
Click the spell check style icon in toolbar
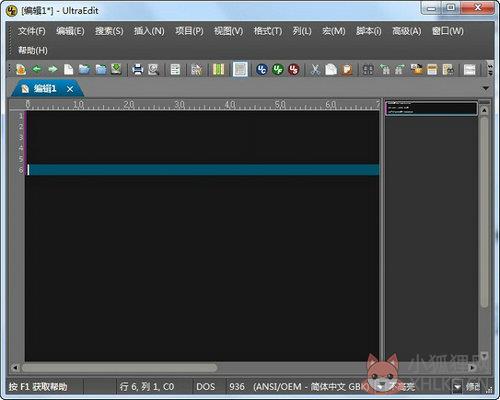(196, 69)
